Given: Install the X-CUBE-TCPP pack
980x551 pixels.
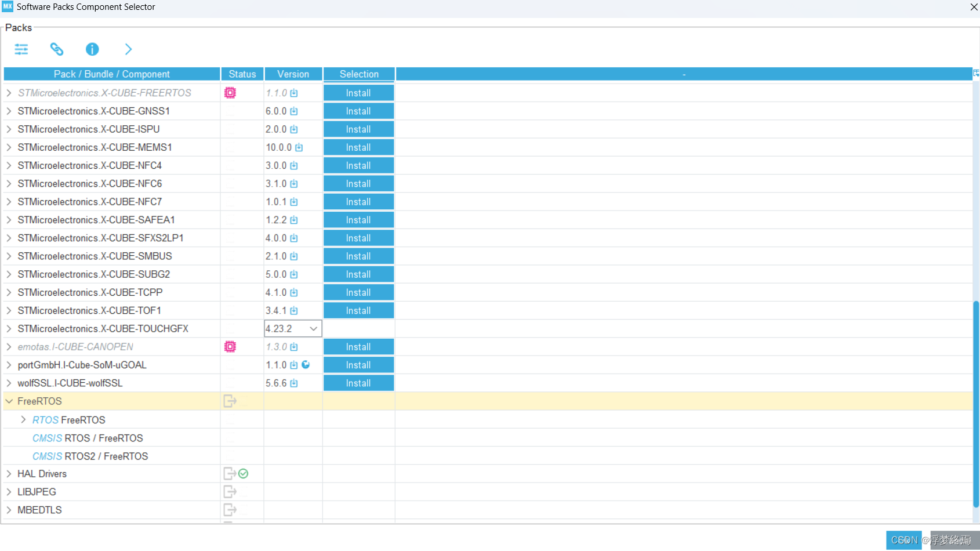Looking at the screenshot, I should pyautogui.click(x=358, y=293).
